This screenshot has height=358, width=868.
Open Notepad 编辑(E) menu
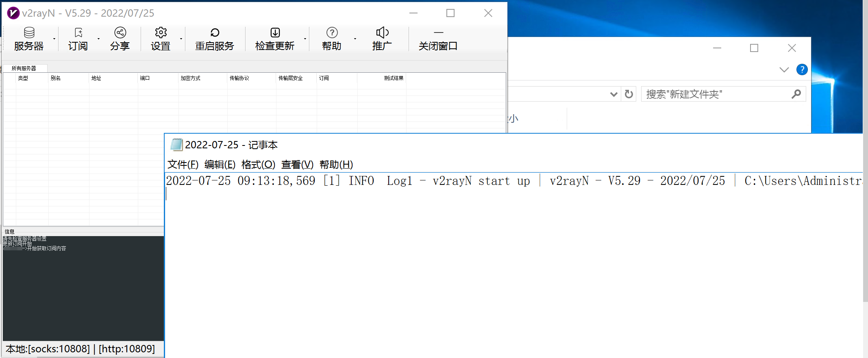pos(220,165)
